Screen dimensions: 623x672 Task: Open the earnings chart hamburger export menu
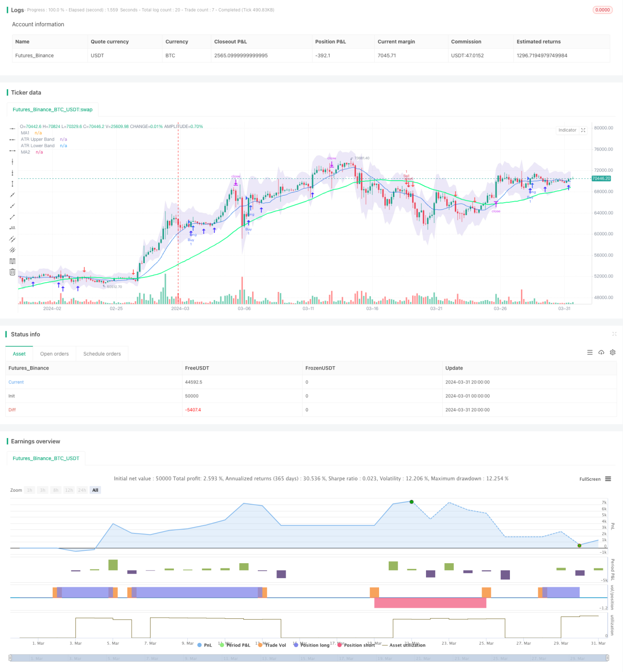click(608, 479)
